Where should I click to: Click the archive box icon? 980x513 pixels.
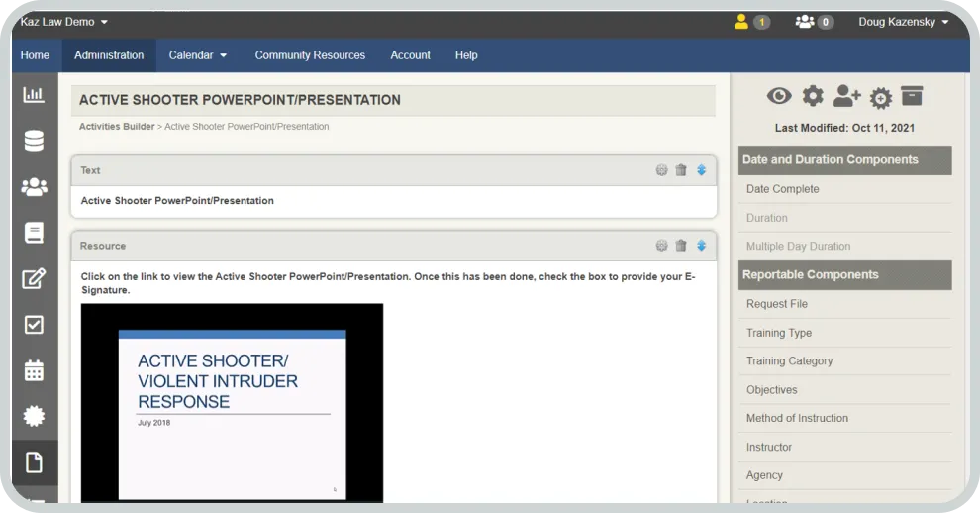tap(912, 96)
